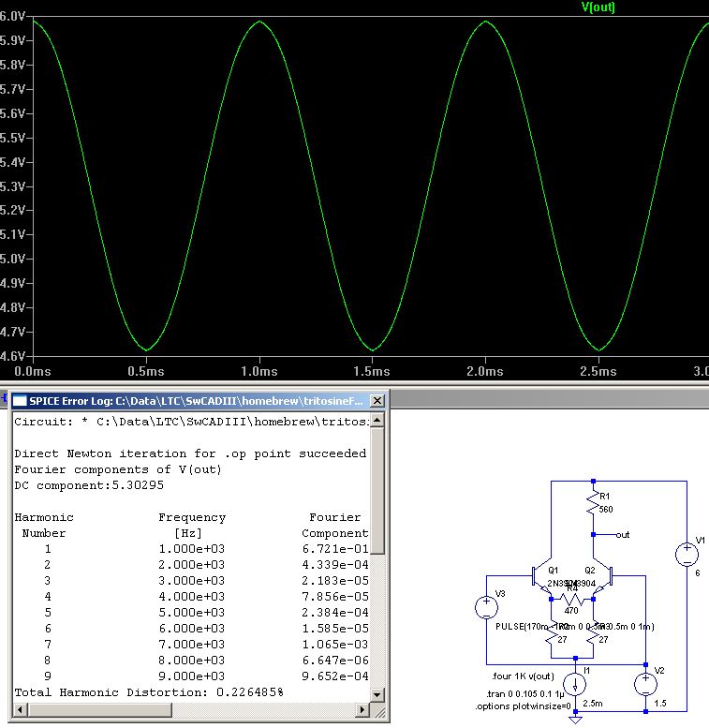This screenshot has width=709, height=728.
Task: Click voltage source V2 symbol
Action: (645, 684)
